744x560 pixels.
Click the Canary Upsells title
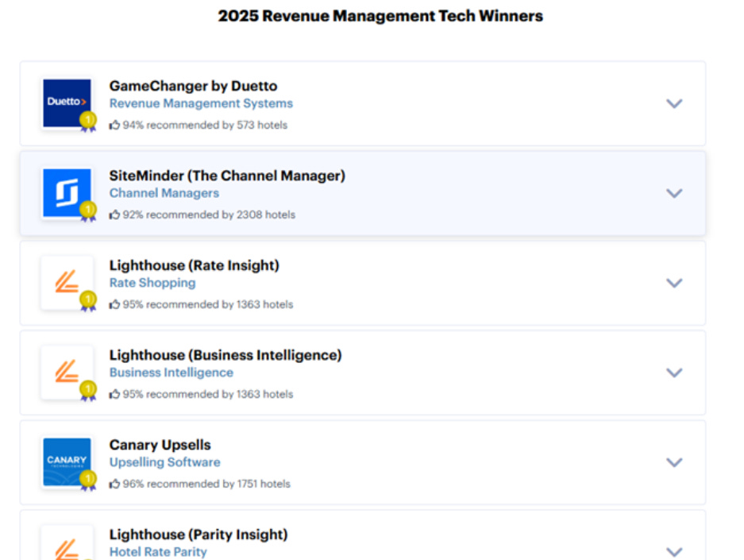pos(160,445)
